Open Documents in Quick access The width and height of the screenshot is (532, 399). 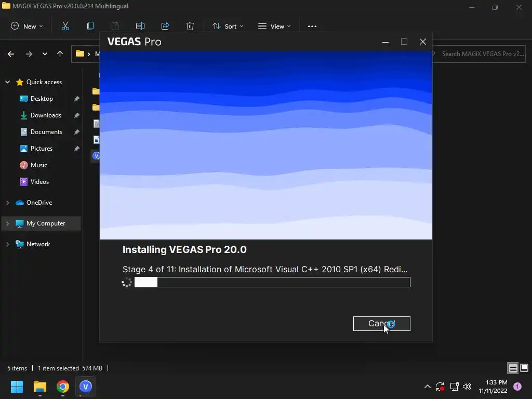tap(46, 132)
